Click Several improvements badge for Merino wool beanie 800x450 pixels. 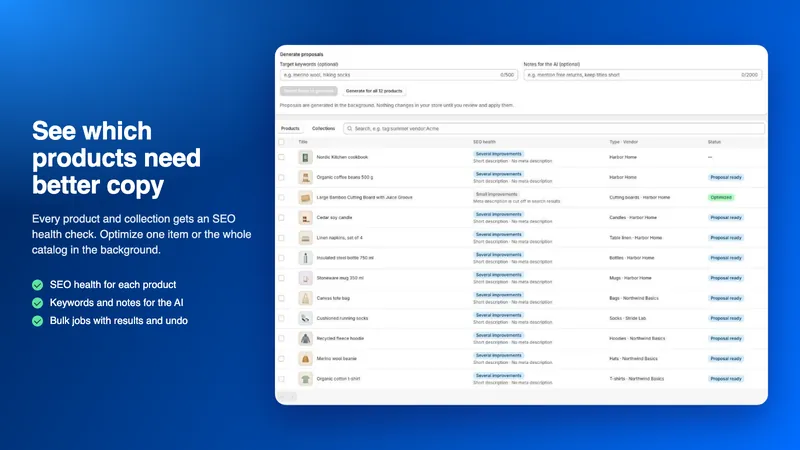(x=498, y=356)
